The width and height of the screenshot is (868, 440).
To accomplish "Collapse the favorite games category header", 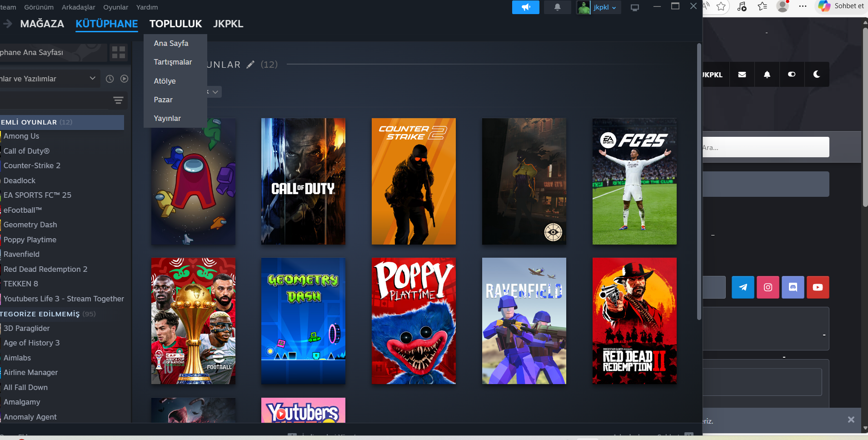I will tap(62, 122).
